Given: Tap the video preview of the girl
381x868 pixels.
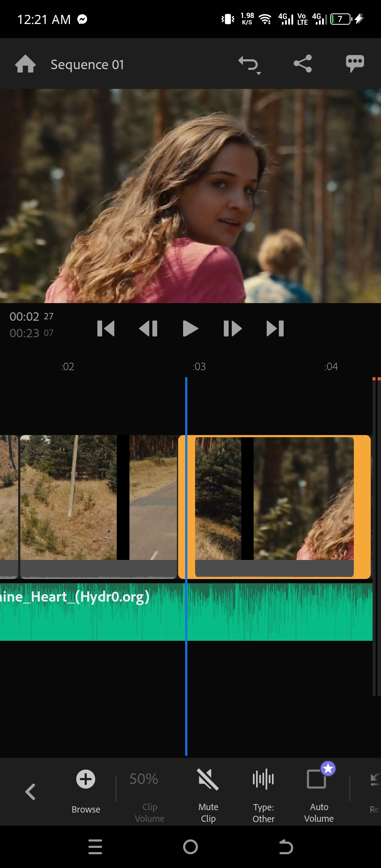Looking at the screenshot, I should (x=190, y=196).
